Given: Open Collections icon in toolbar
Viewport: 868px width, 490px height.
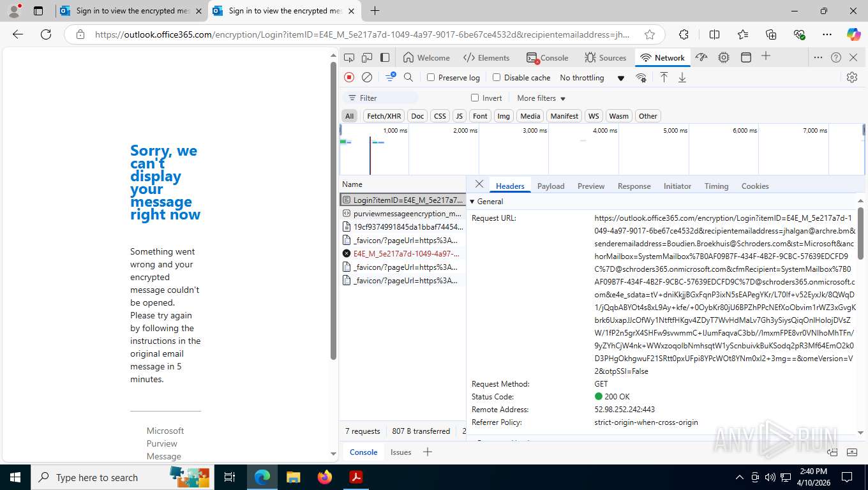Looking at the screenshot, I should click(x=771, y=34).
